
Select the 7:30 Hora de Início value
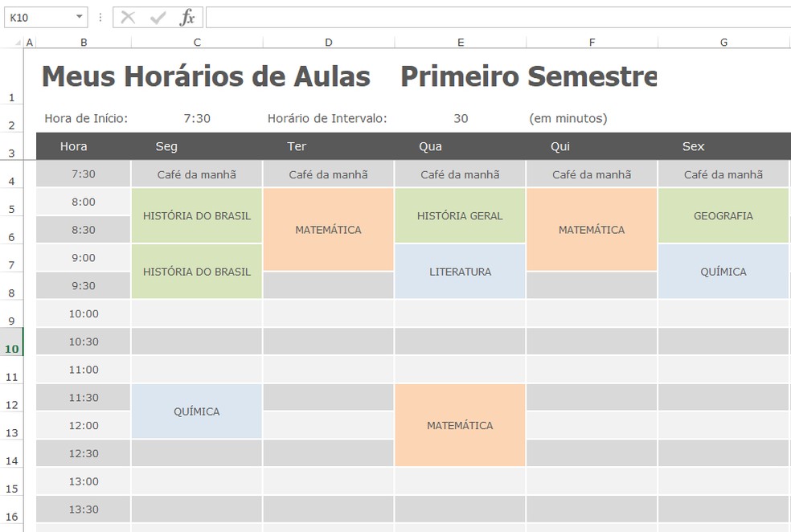click(197, 118)
